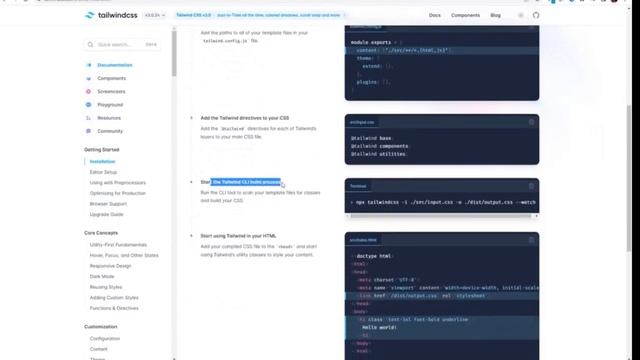
Task: Open the version selector dropdown
Action: (x=155, y=15)
